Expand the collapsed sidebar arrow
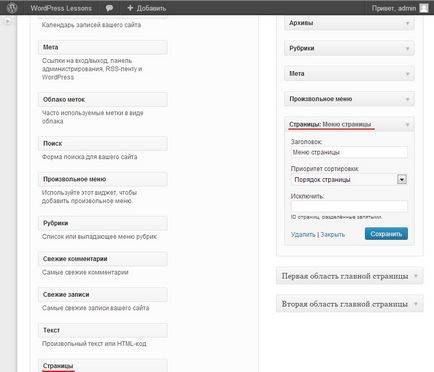 tap(8, 21)
